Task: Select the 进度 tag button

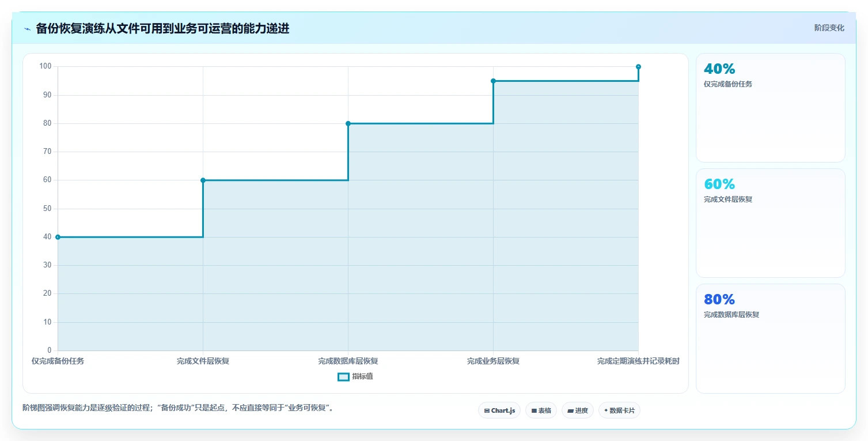Action: tap(578, 410)
